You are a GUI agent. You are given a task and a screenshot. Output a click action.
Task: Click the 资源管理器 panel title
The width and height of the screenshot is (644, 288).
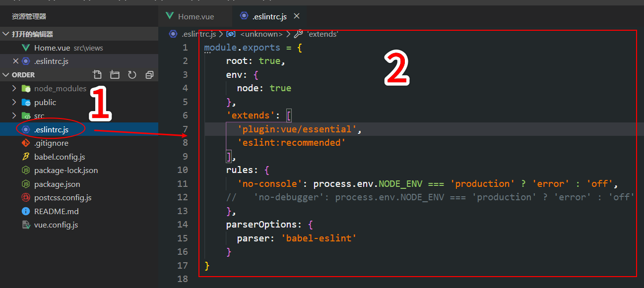click(29, 16)
